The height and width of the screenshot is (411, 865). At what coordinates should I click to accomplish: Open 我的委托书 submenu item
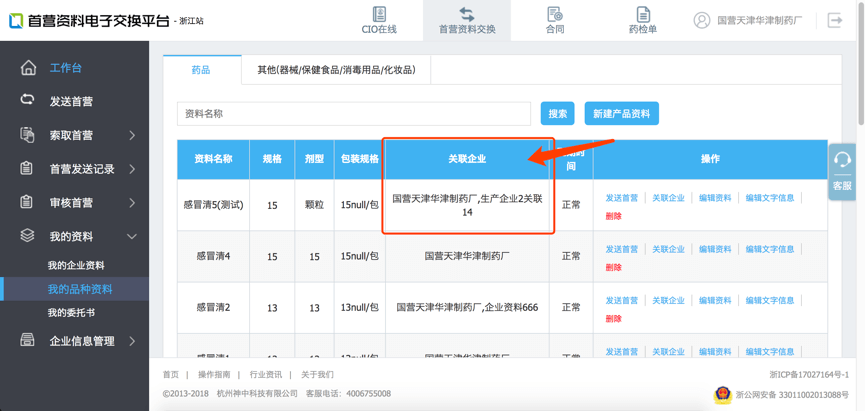coord(71,312)
